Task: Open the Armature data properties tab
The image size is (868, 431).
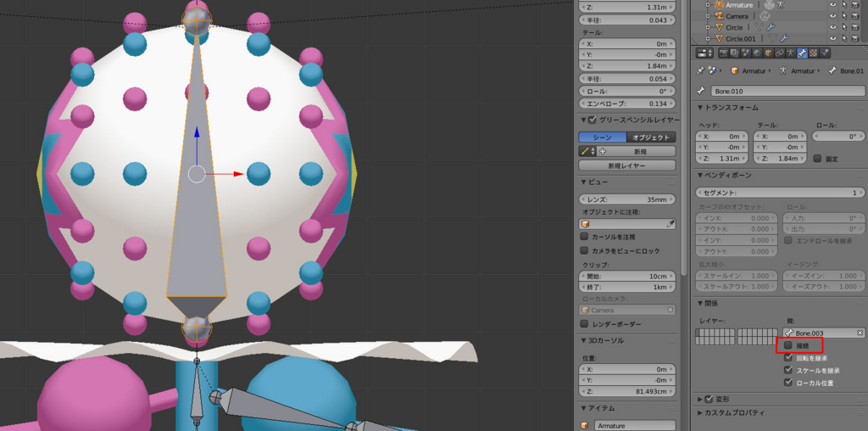Action: 791,53
